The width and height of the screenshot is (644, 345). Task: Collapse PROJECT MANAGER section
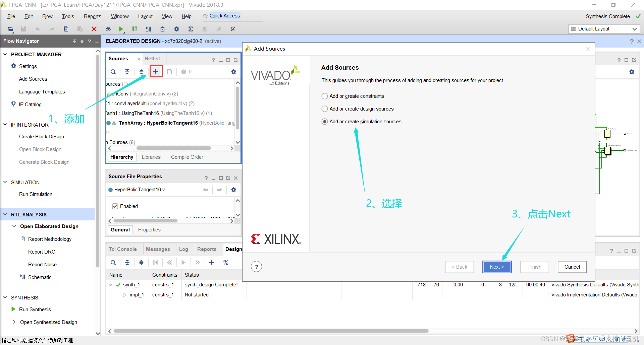(x=5, y=54)
